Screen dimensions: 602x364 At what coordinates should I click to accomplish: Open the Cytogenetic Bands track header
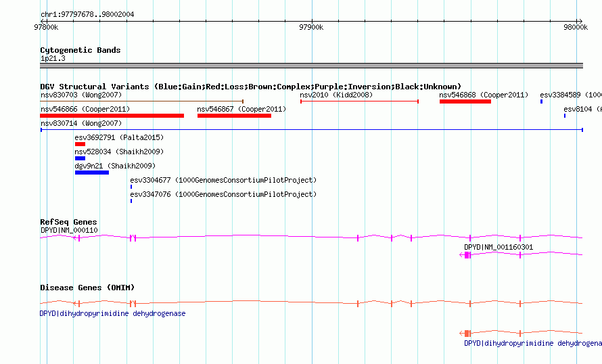pyautogui.click(x=80, y=50)
